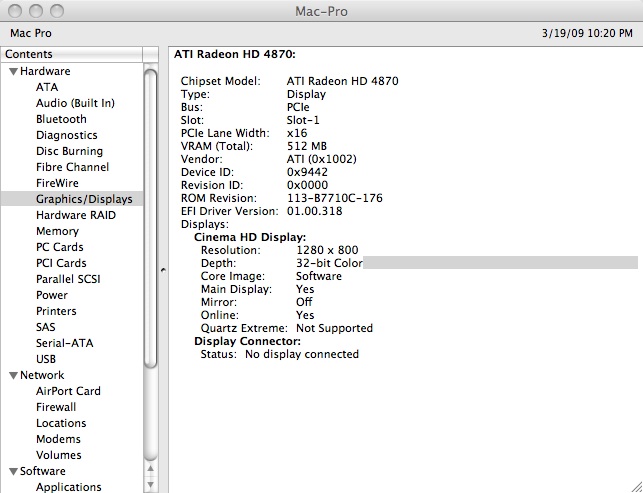Select USB in Hardware list
The height and width of the screenshot is (493, 643).
pos(46,359)
